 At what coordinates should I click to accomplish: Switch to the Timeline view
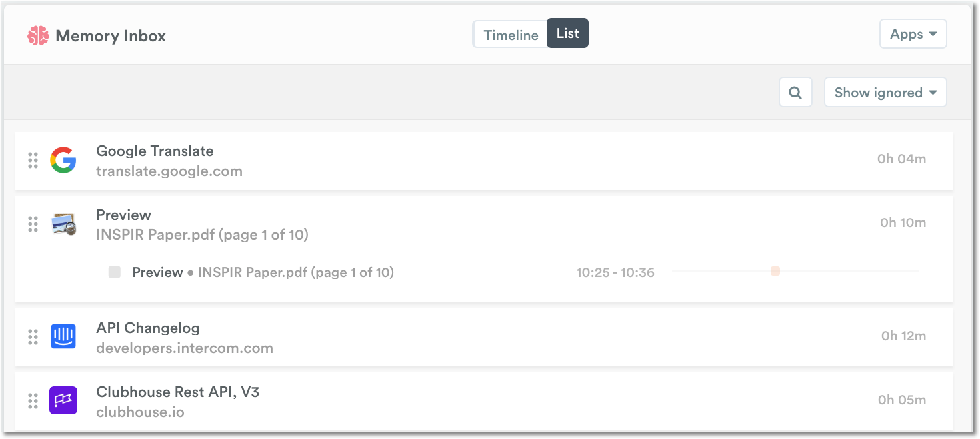[x=511, y=35]
